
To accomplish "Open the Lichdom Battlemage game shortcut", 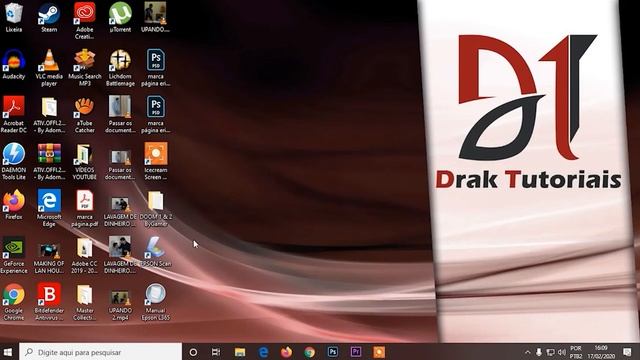I will pos(120,68).
